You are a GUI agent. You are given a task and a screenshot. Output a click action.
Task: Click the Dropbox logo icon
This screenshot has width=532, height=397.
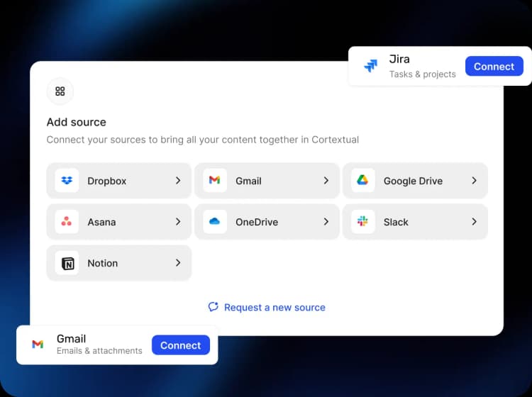(67, 180)
